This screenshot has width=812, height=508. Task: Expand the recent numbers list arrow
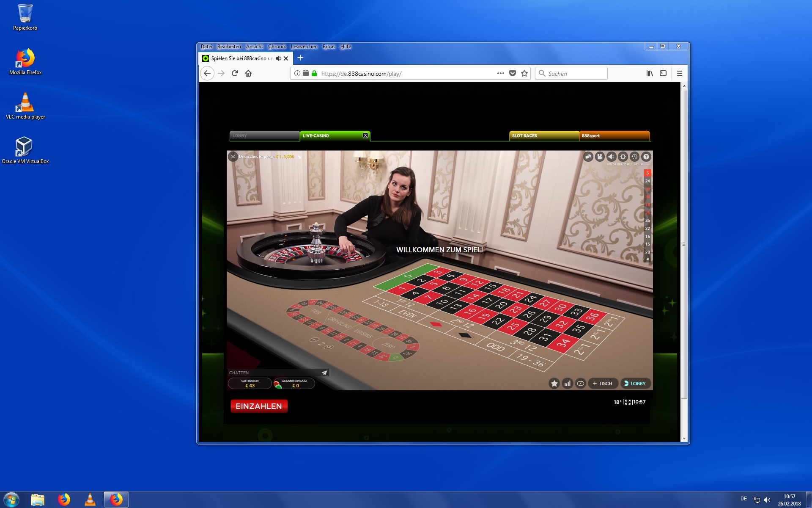pos(647,260)
